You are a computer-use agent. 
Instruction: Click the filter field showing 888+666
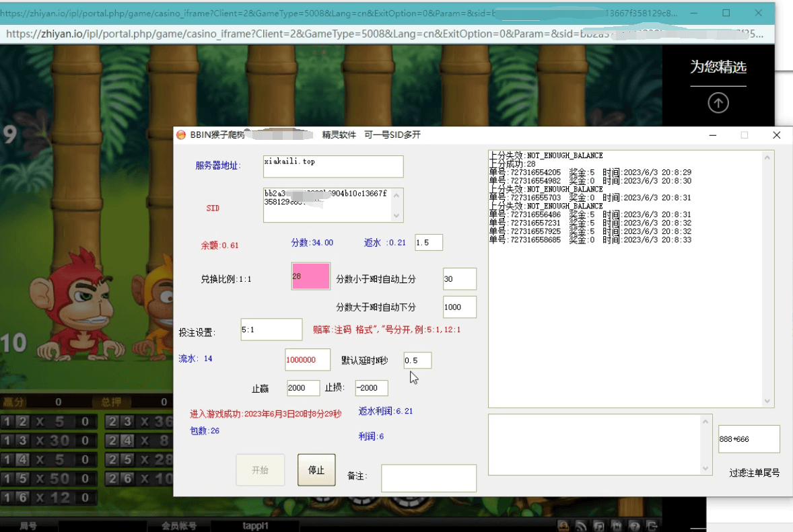(749, 439)
